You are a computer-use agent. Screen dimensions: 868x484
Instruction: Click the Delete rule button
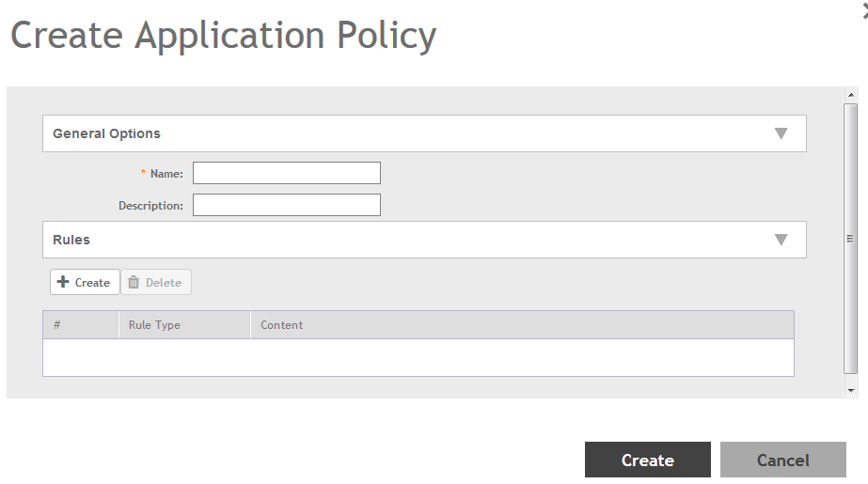pos(156,282)
